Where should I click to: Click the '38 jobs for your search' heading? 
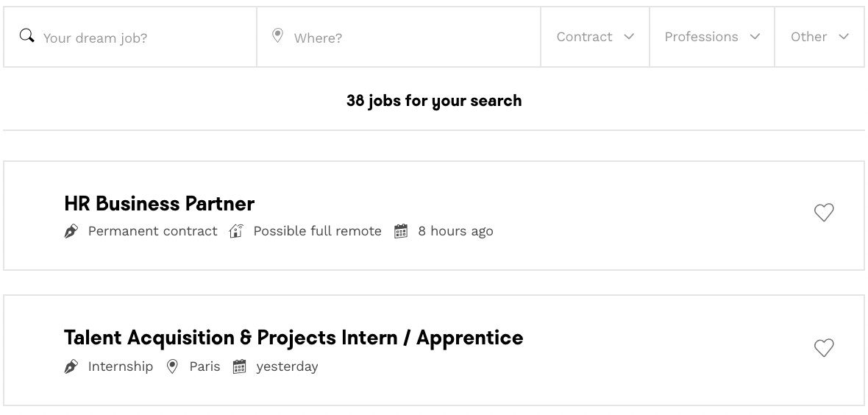click(434, 101)
